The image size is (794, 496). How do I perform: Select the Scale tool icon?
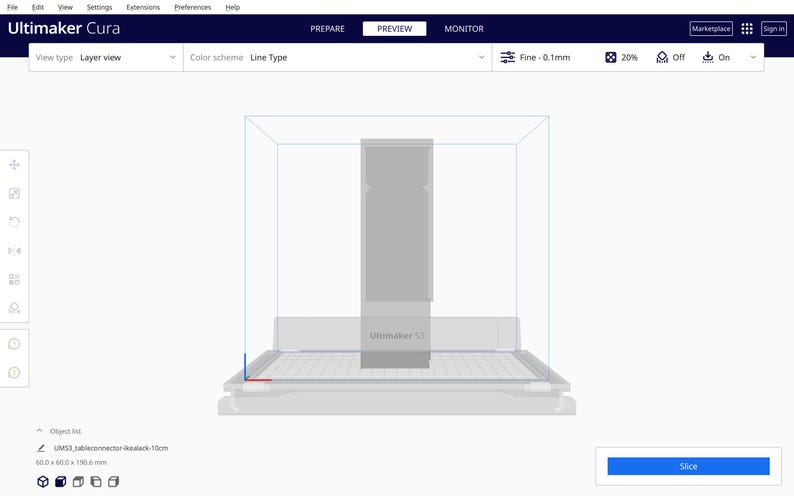pyautogui.click(x=14, y=193)
